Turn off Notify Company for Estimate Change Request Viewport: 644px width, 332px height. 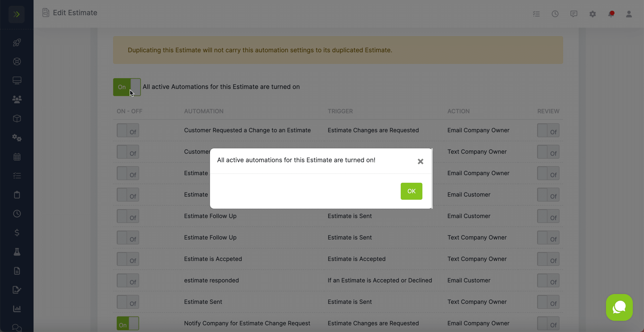(128, 323)
